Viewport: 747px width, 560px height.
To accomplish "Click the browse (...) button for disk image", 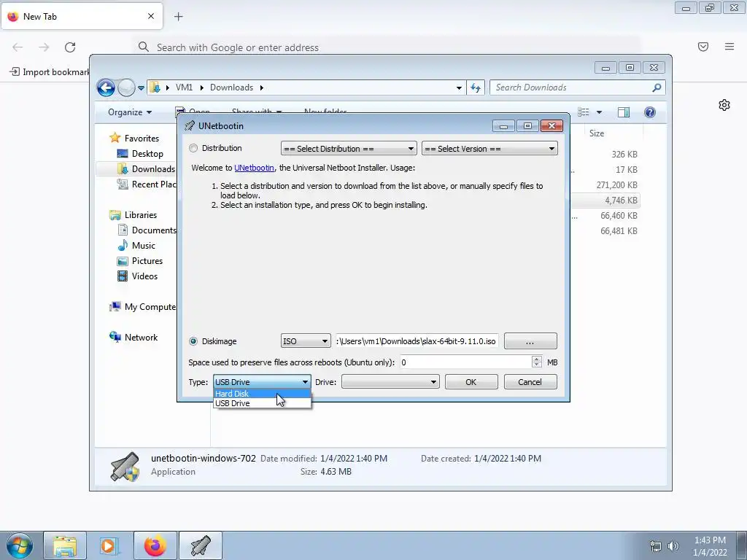I will click(x=530, y=341).
